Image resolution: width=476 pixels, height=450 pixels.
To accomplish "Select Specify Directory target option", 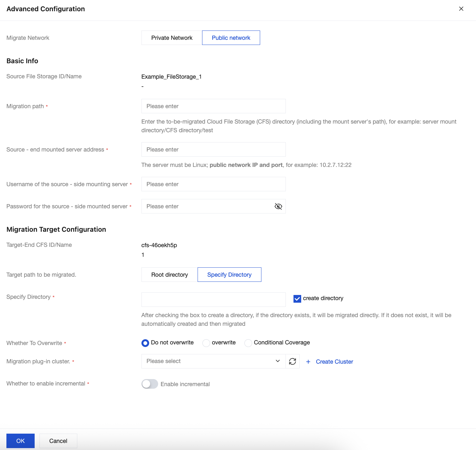I will [x=229, y=275].
